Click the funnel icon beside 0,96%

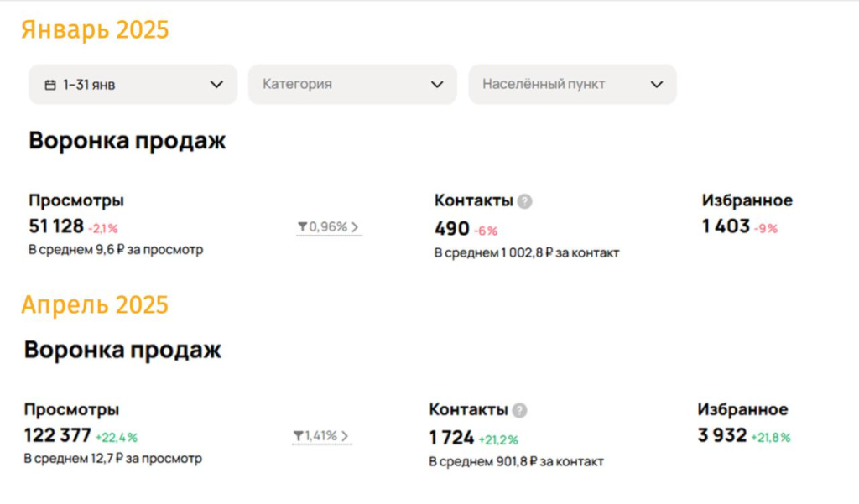pyautogui.click(x=302, y=226)
